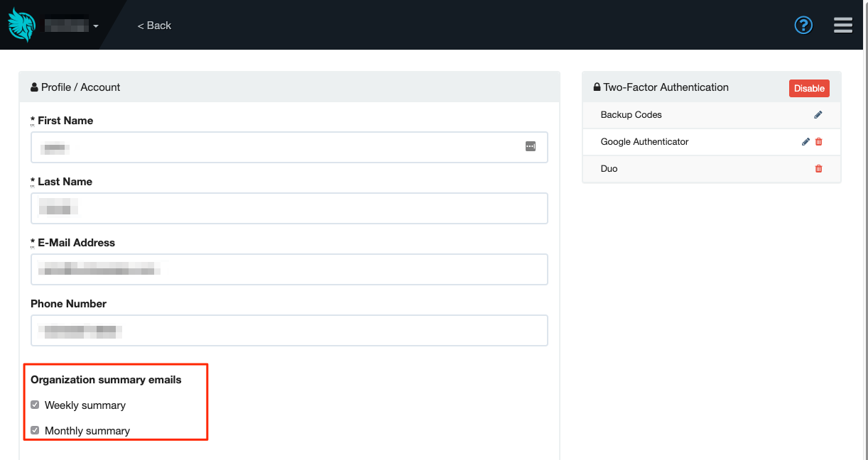868x460 pixels.
Task: Edit Backup Codes with pencil icon
Action: 818,115
